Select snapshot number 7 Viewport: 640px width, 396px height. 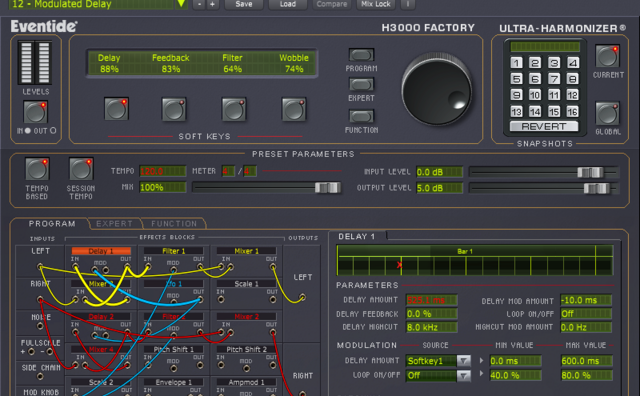[x=554, y=79]
